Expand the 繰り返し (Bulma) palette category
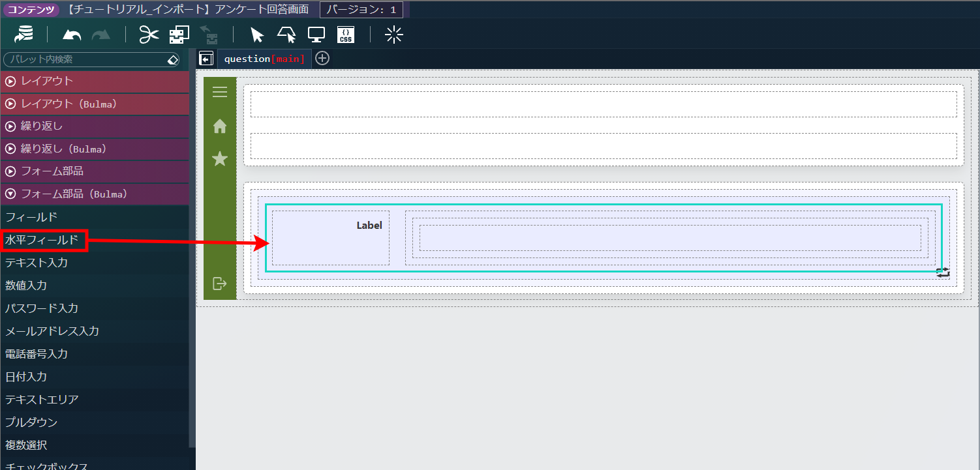This screenshot has width=980, height=470. pos(95,149)
